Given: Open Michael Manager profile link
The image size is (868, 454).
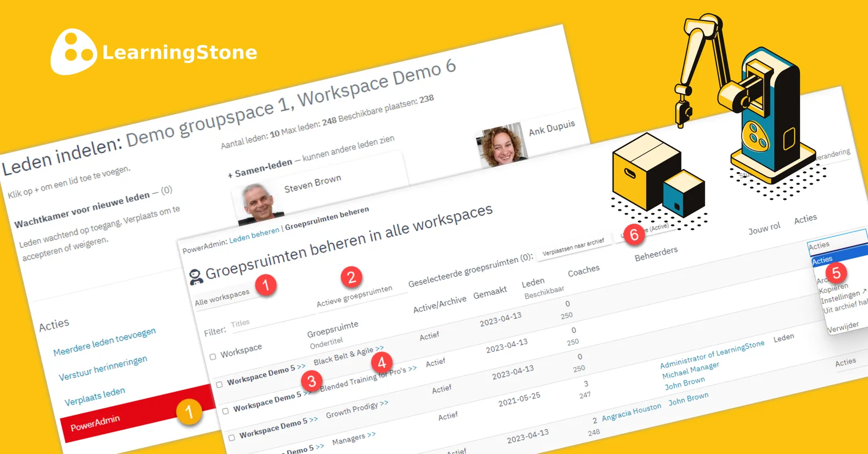Looking at the screenshot, I should point(690,370).
